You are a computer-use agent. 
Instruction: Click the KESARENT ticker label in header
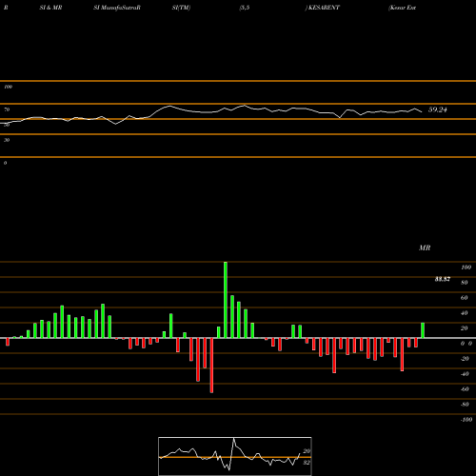pyautogui.click(x=324, y=8)
